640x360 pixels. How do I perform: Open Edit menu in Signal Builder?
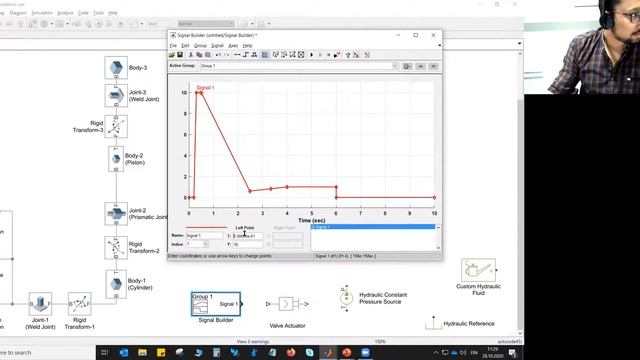[185, 45]
